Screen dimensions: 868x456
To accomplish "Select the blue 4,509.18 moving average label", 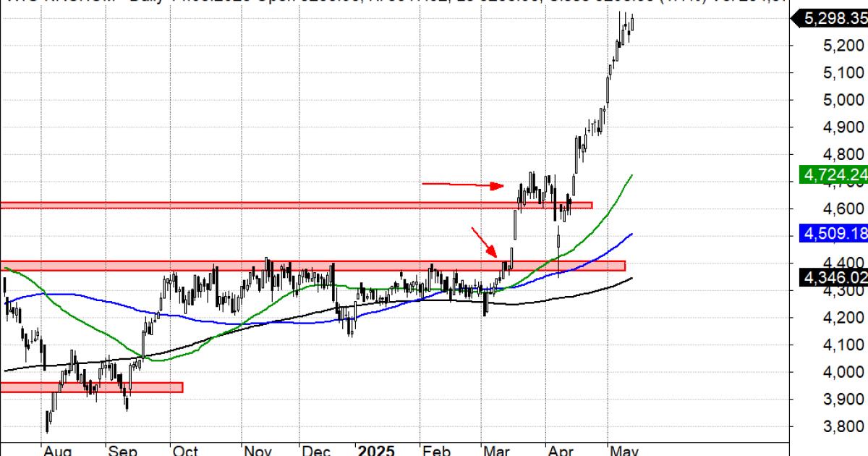I will [x=834, y=234].
